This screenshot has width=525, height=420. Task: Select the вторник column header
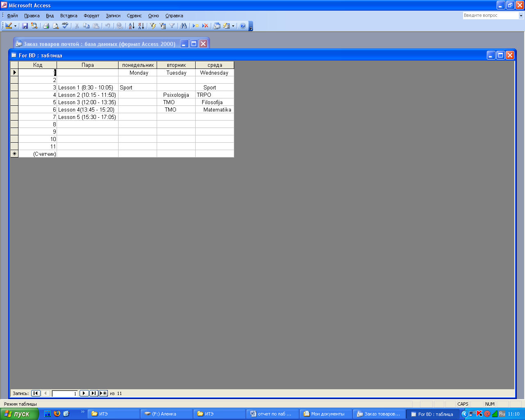pyautogui.click(x=176, y=65)
